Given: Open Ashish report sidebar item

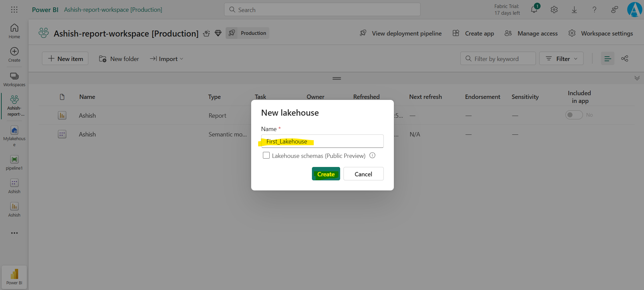Looking at the screenshot, I should (x=14, y=210).
